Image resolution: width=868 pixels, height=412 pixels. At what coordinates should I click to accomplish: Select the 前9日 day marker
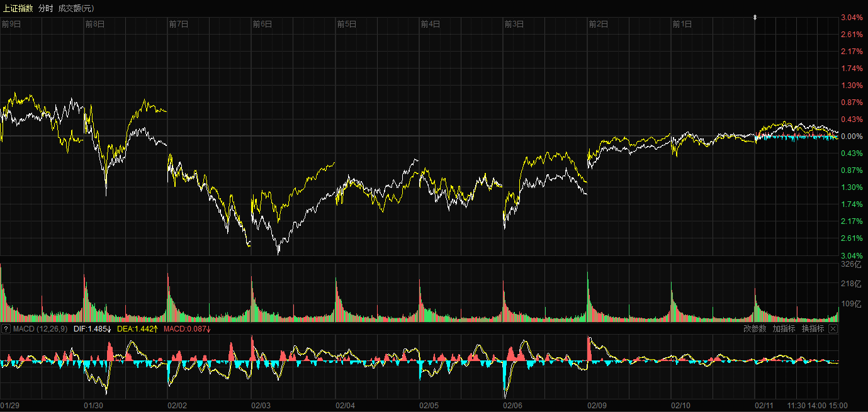tap(11, 25)
